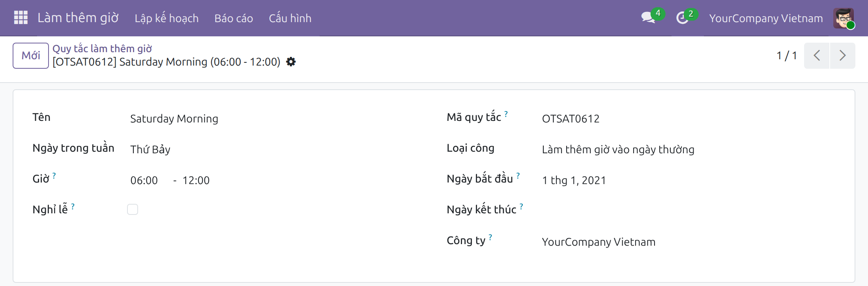Viewport: 868px width, 286px height.
Task: Open the Cấu hình menu
Action: [x=290, y=18]
